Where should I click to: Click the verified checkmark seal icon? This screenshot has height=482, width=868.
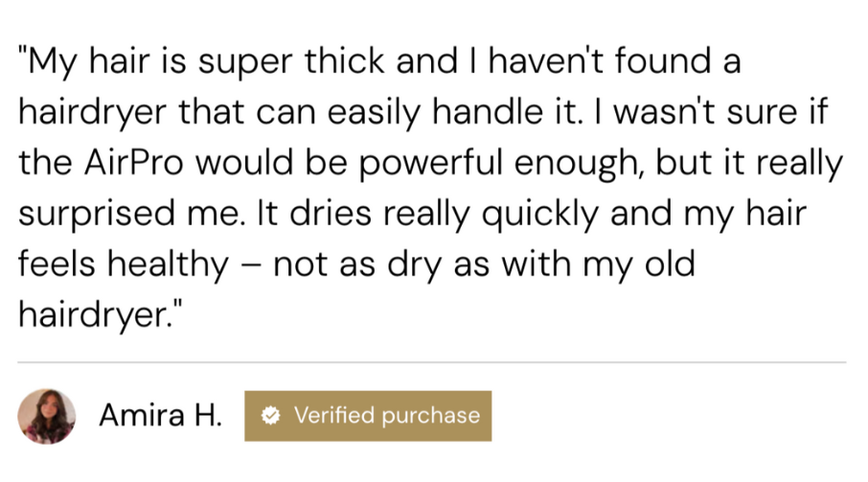coord(271,416)
